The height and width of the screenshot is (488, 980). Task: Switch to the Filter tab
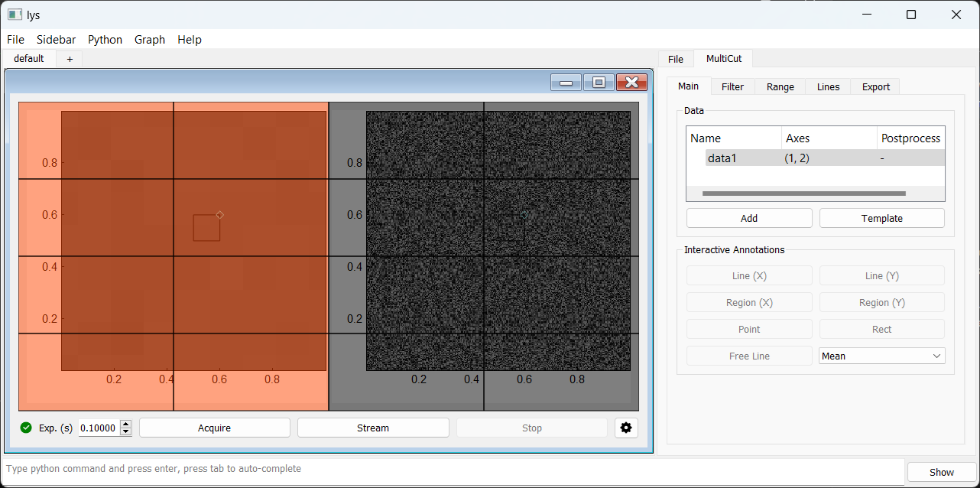(732, 86)
